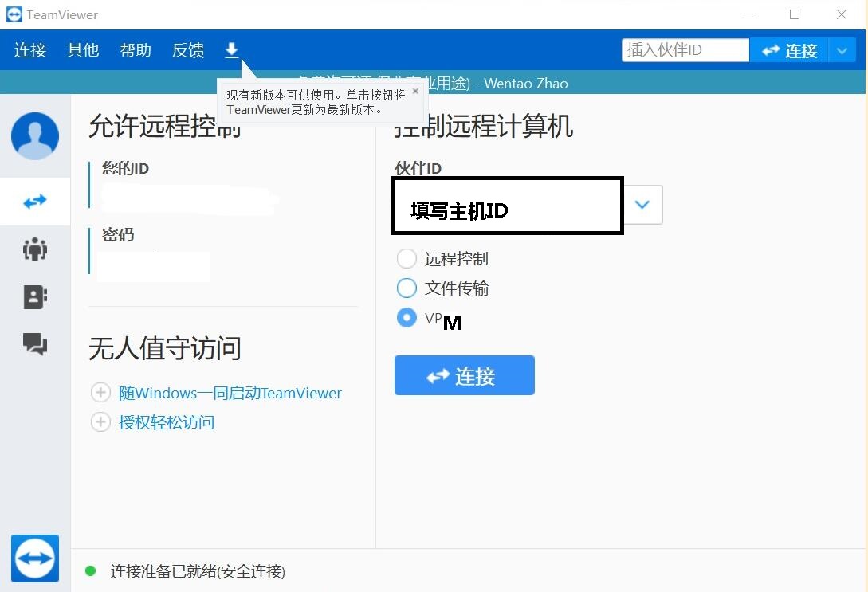Image resolution: width=868 pixels, height=592 pixels.
Task: Open the Computers & Contacts sidebar icon
Action: click(35, 296)
